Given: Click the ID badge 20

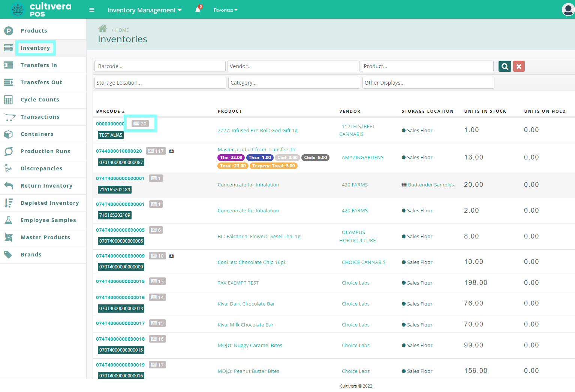Looking at the screenshot, I should pos(140,124).
